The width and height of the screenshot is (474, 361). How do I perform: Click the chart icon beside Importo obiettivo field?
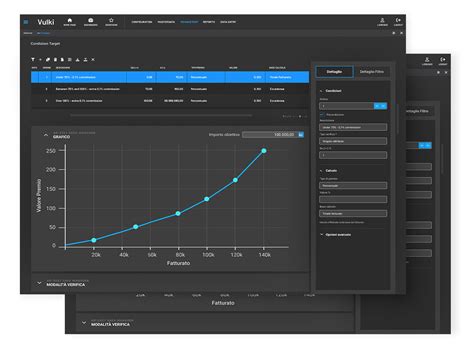(301, 135)
